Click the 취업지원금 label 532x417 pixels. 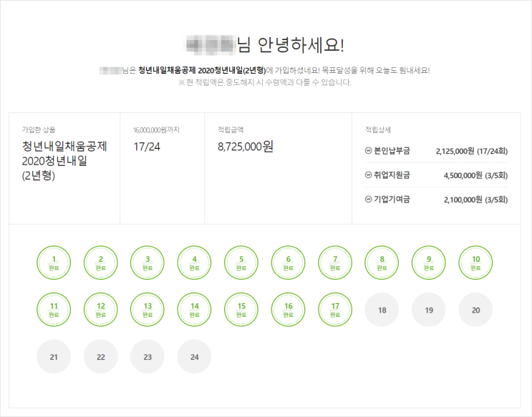click(x=392, y=175)
